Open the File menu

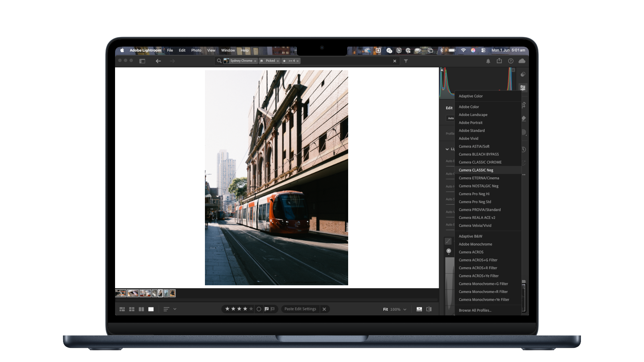[x=170, y=50]
